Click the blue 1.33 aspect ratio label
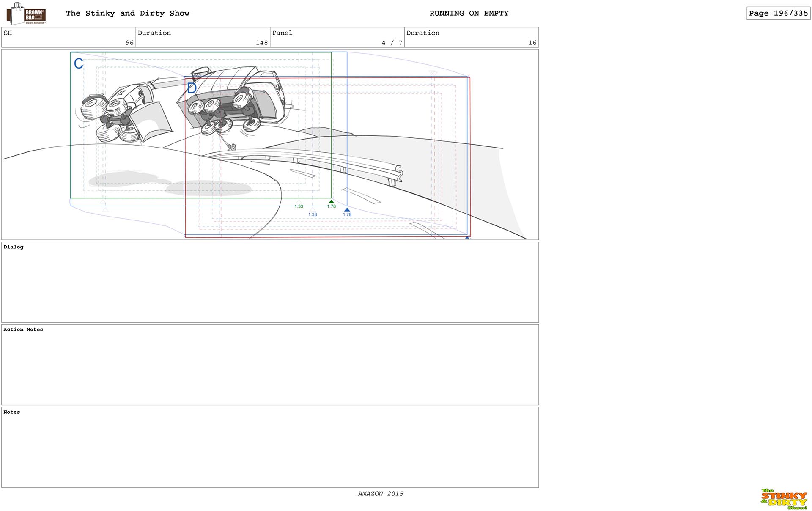This screenshot has height=511, width=812. coord(313,214)
